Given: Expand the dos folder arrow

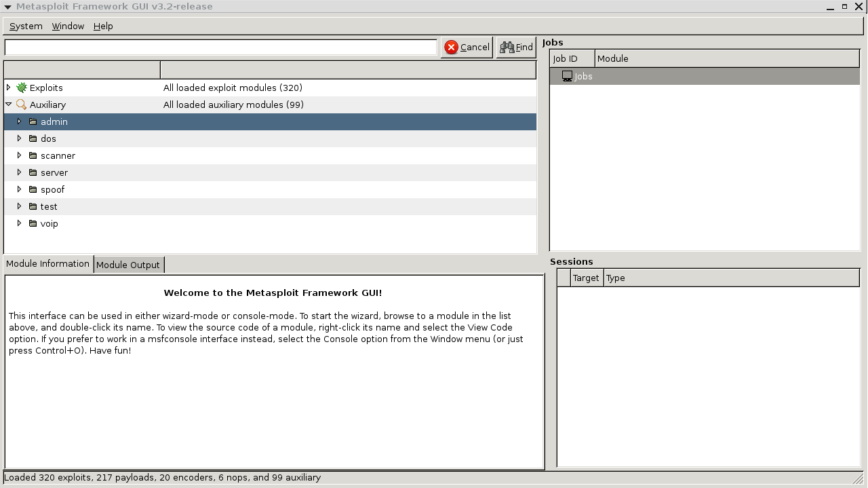Looking at the screenshot, I should [19, 138].
